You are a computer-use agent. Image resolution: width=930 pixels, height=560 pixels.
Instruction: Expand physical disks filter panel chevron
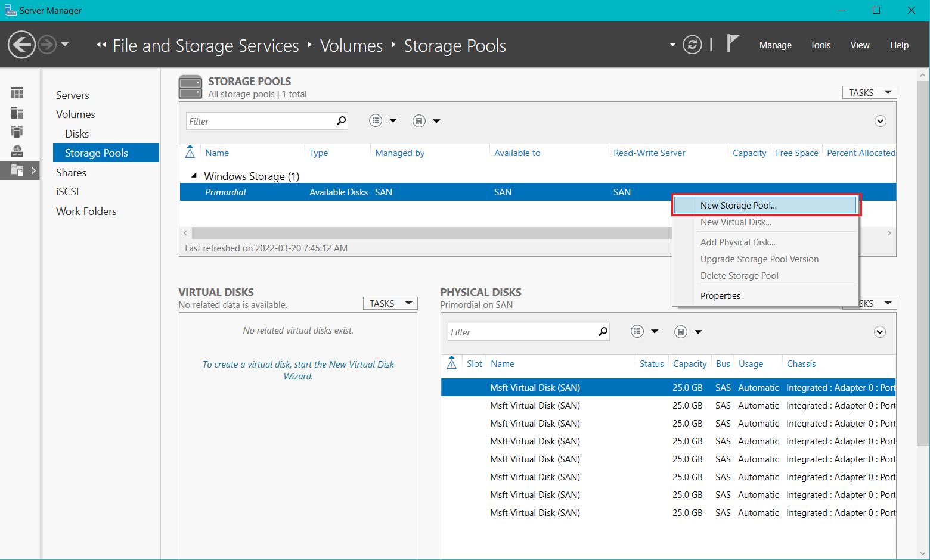tap(880, 332)
